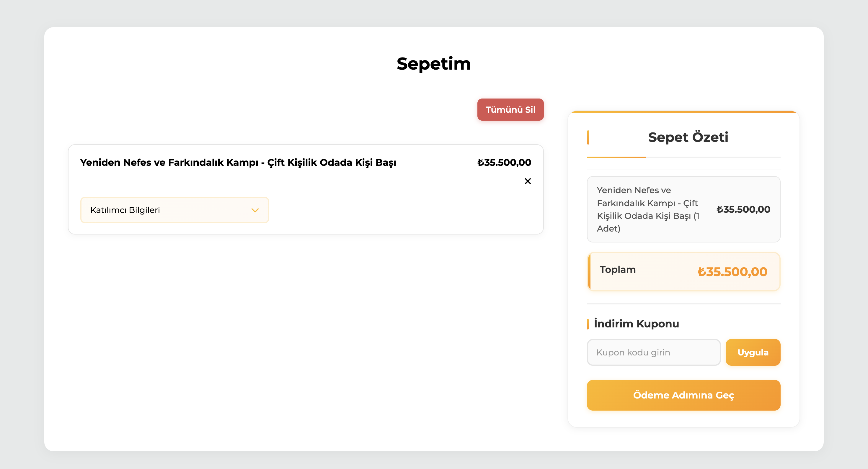Click the Toplam label
Viewport: 868px width, 469px height.
[618, 269]
